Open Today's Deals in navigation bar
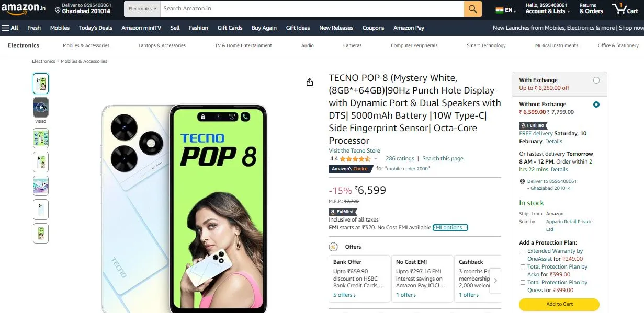This screenshot has height=313, width=644. (x=96, y=28)
